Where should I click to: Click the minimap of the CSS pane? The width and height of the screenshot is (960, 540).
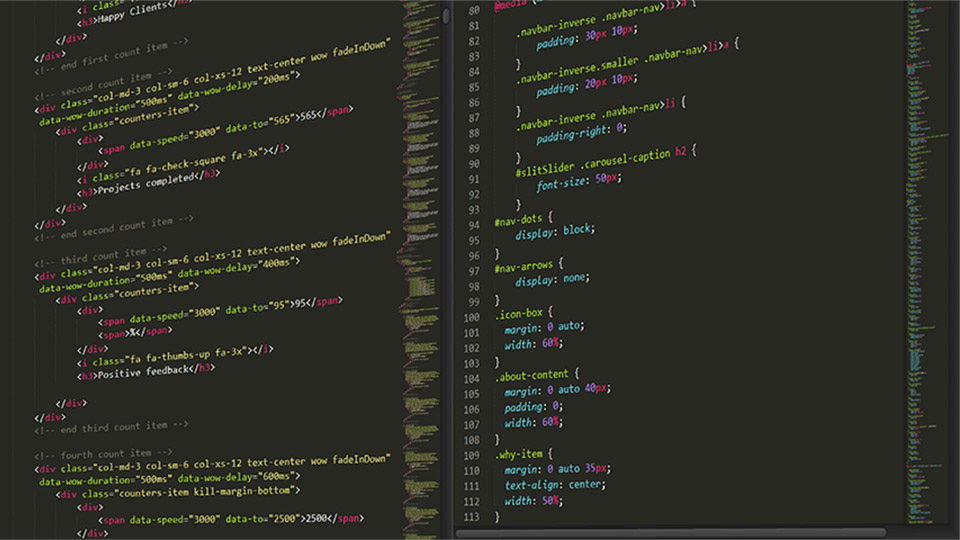[926, 263]
